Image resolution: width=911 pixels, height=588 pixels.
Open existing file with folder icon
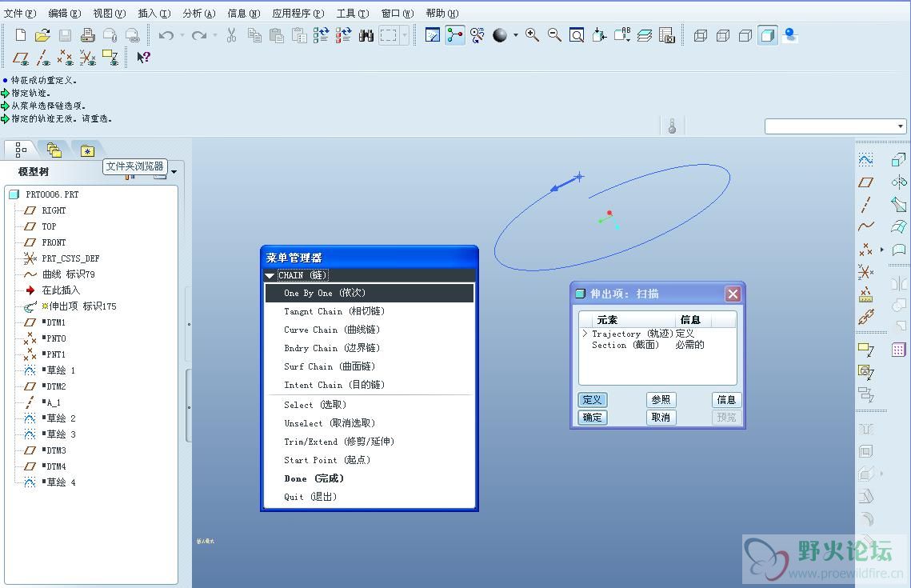pos(42,35)
